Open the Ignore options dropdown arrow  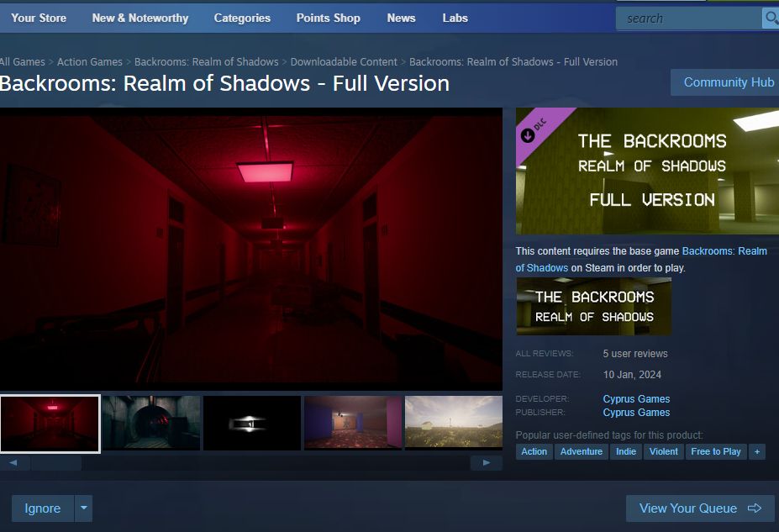pyautogui.click(x=84, y=508)
